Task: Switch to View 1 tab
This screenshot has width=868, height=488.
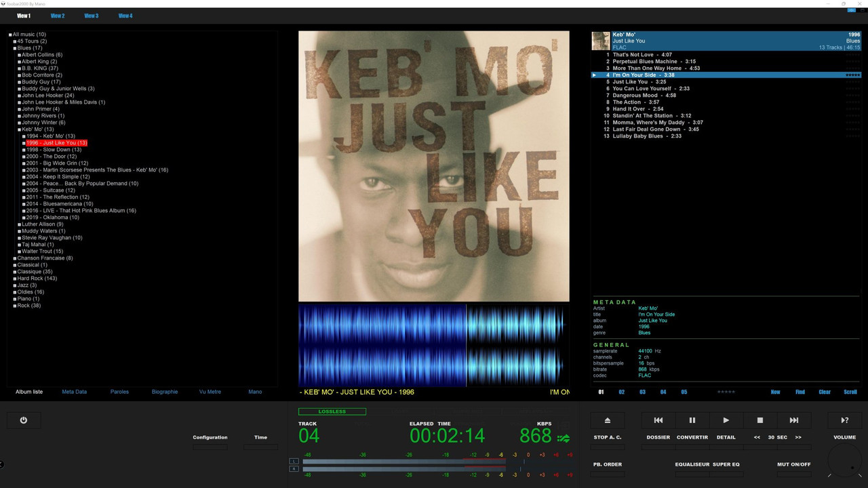Action: click(x=24, y=16)
